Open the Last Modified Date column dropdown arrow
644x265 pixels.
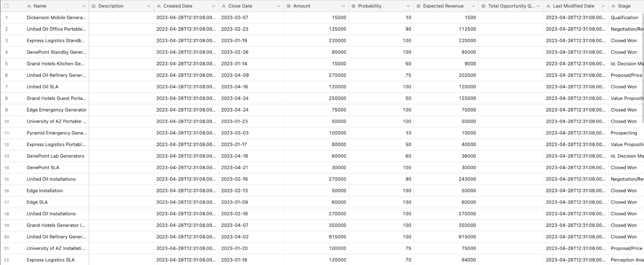tap(603, 6)
